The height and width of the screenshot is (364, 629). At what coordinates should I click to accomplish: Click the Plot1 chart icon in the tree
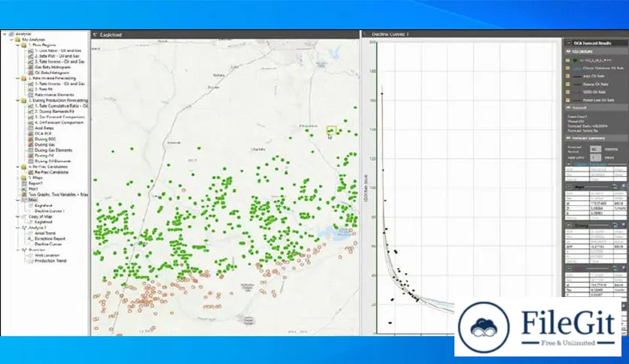pyautogui.click(x=24, y=189)
